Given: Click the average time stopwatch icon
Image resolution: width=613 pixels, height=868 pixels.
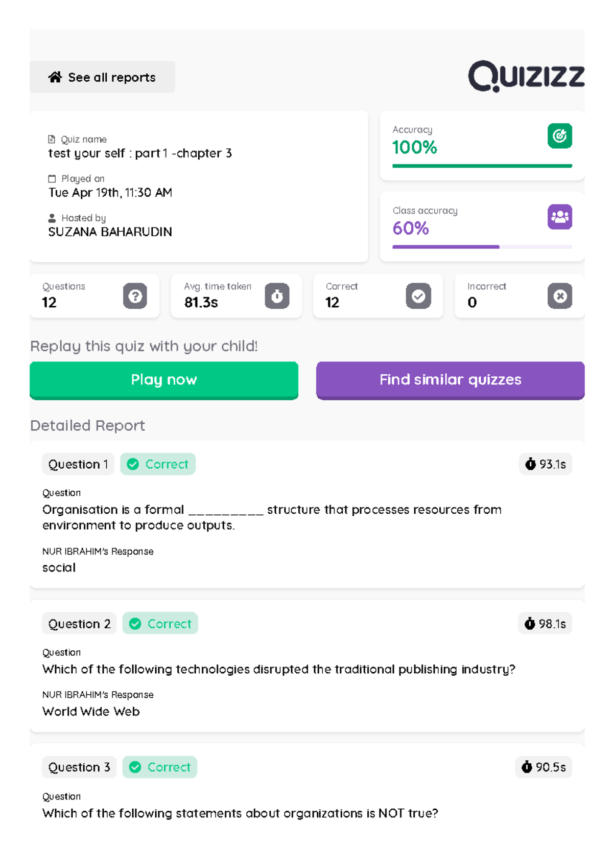Looking at the screenshot, I should click(x=276, y=296).
